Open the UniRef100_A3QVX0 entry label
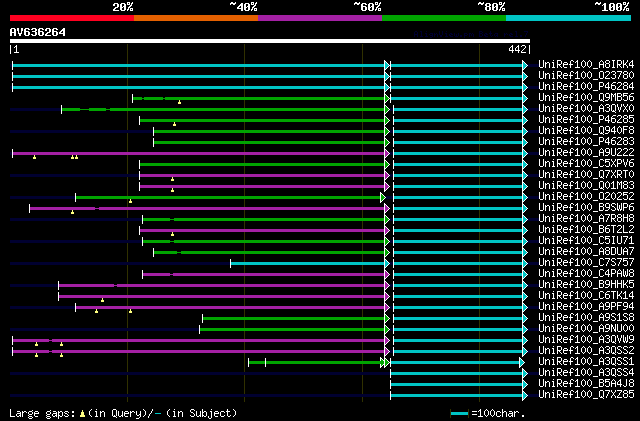640x421 pixels. tap(586, 109)
